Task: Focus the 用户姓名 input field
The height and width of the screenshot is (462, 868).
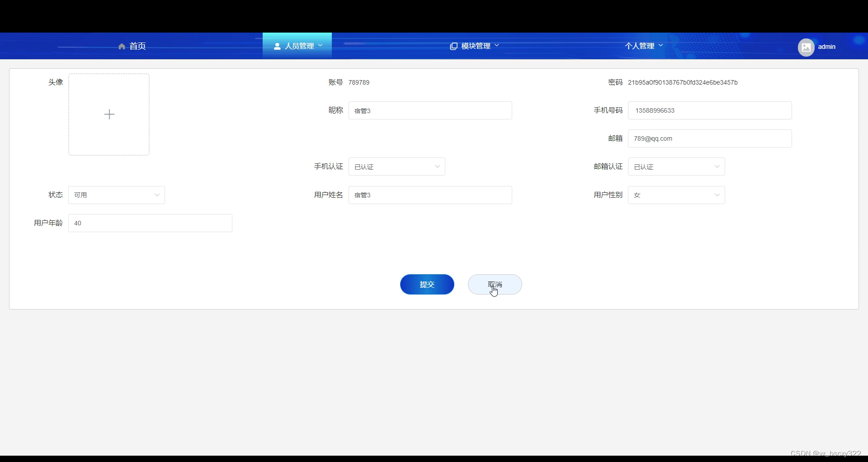Action: 430,195
